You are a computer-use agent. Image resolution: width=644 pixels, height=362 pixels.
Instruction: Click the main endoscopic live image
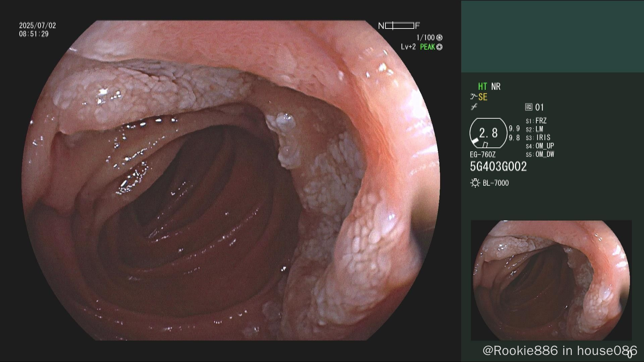[231, 180]
